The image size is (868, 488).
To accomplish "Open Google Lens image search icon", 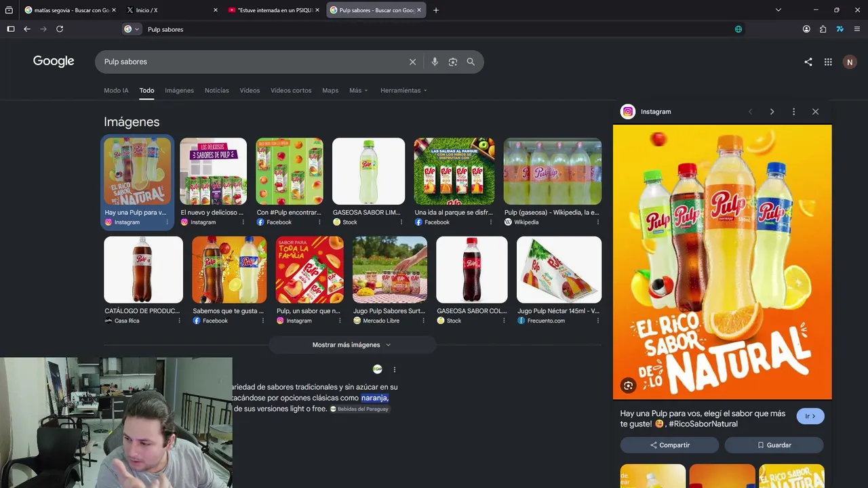I will point(452,62).
